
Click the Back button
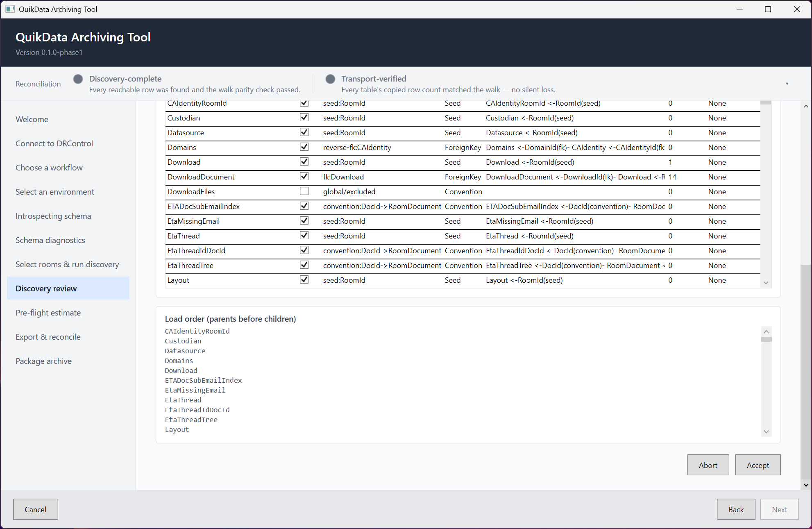tap(736, 509)
